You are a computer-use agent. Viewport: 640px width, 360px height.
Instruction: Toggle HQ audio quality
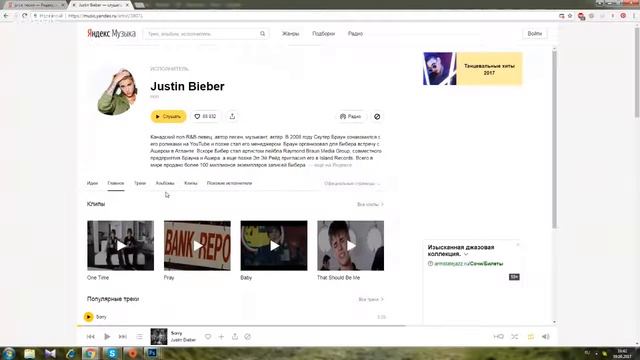click(498, 337)
